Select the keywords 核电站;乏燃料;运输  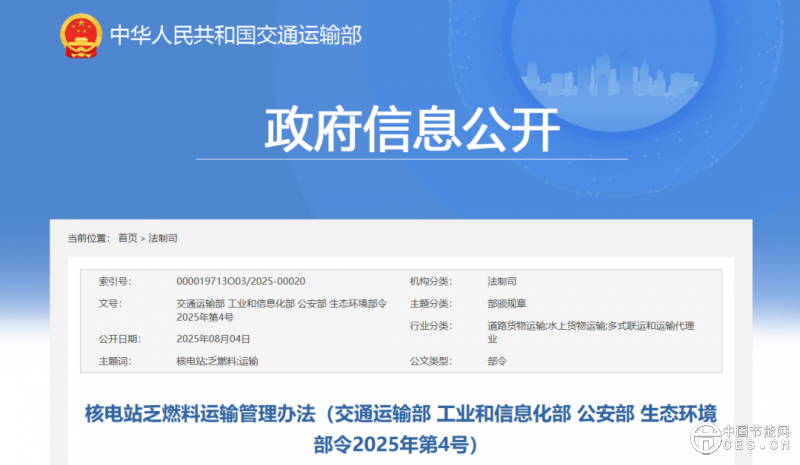(217, 360)
